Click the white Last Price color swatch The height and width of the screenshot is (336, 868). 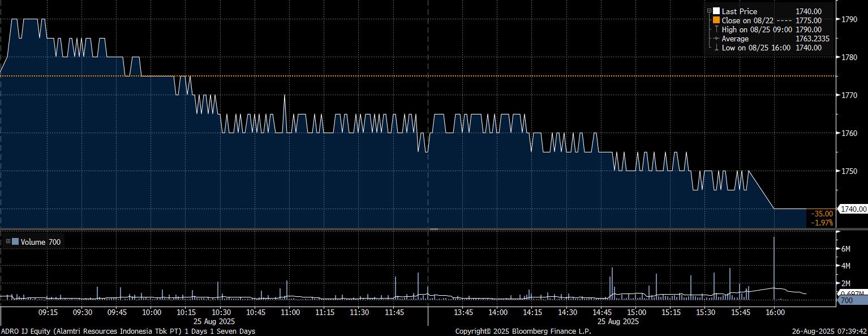coord(716,11)
